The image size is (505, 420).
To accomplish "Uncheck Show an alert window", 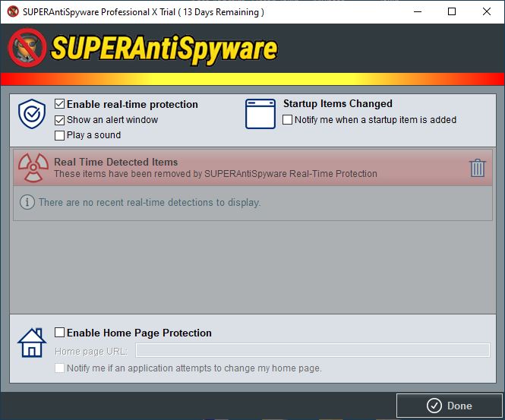I will click(x=59, y=120).
